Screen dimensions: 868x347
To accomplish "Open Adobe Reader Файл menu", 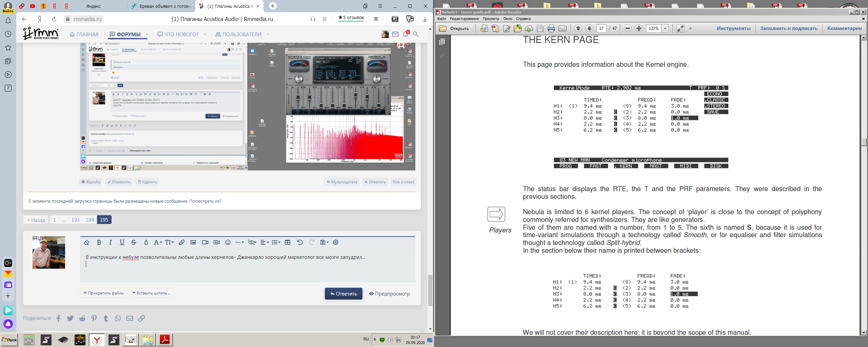I will pos(442,19).
